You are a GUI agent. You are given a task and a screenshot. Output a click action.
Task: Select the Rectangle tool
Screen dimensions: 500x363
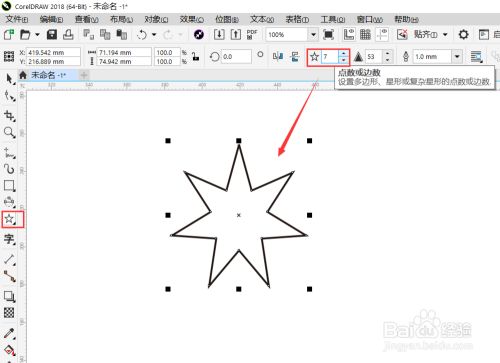[x=9, y=186]
